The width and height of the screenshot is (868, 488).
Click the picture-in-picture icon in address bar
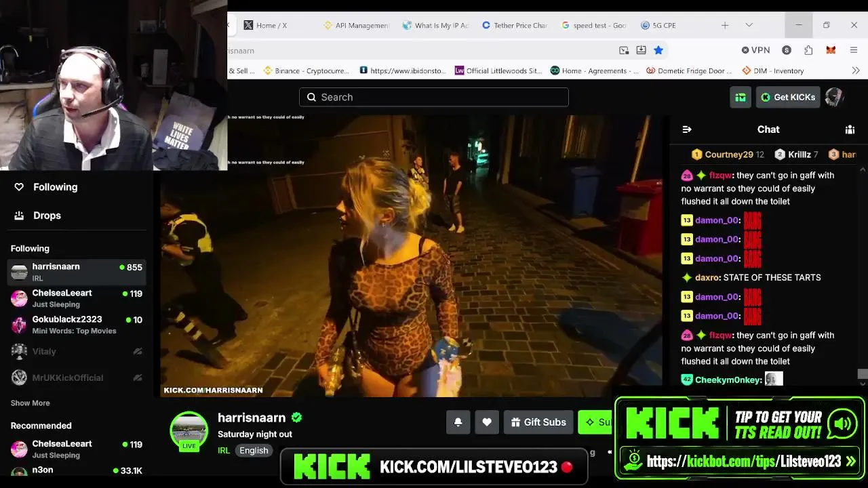click(x=624, y=50)
